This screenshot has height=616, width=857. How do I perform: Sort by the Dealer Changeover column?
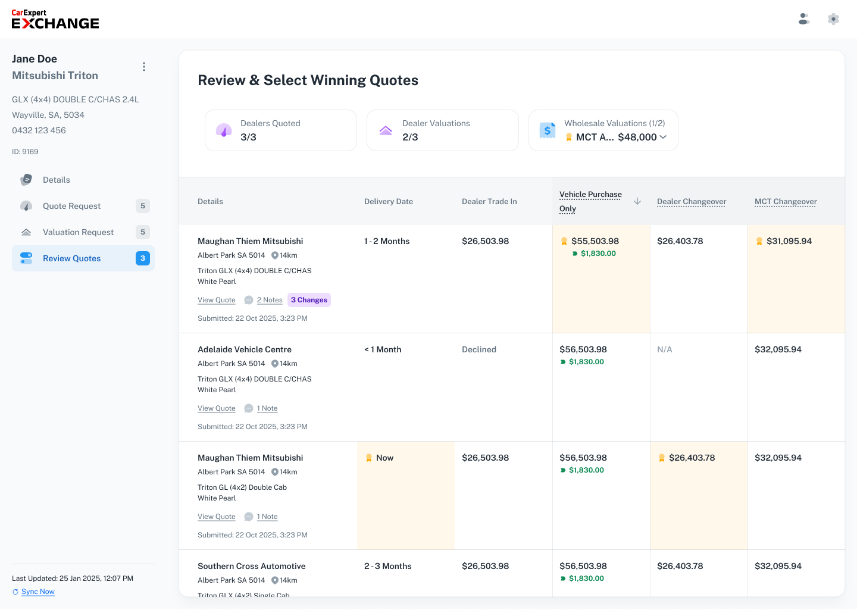tap(692, 202)
